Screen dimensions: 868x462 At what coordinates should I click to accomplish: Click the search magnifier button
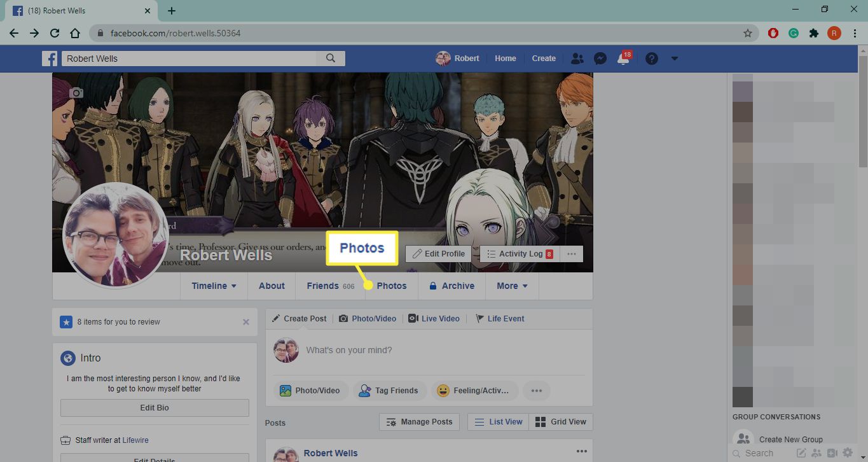click(331, 58)
